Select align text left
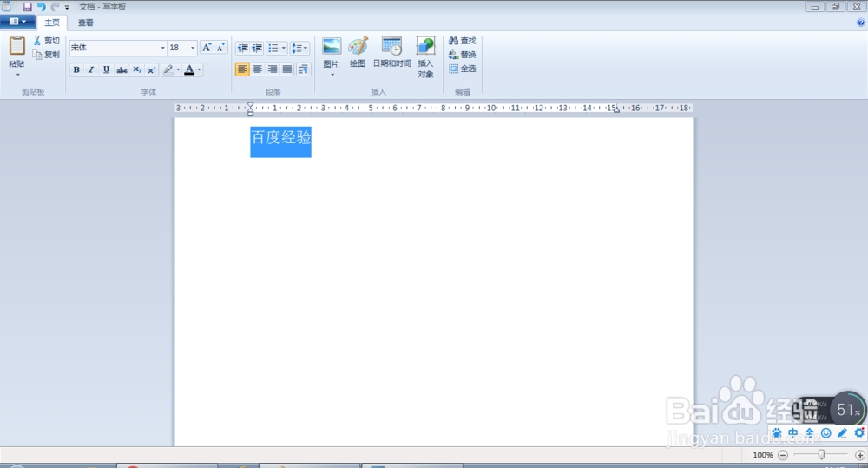868x468 pixels. pos(242,69)
